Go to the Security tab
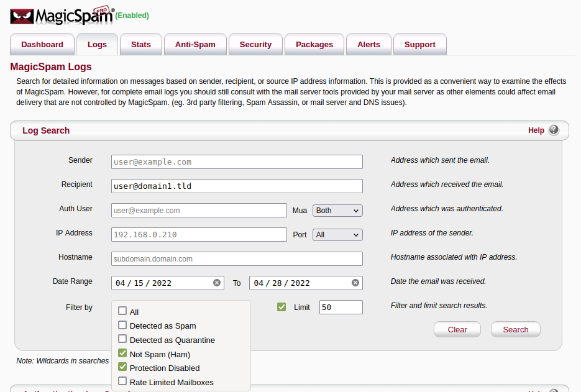Image resolution: width=581 pixels, height=392 pixels. pyautogui.click(x=255, y=45)
